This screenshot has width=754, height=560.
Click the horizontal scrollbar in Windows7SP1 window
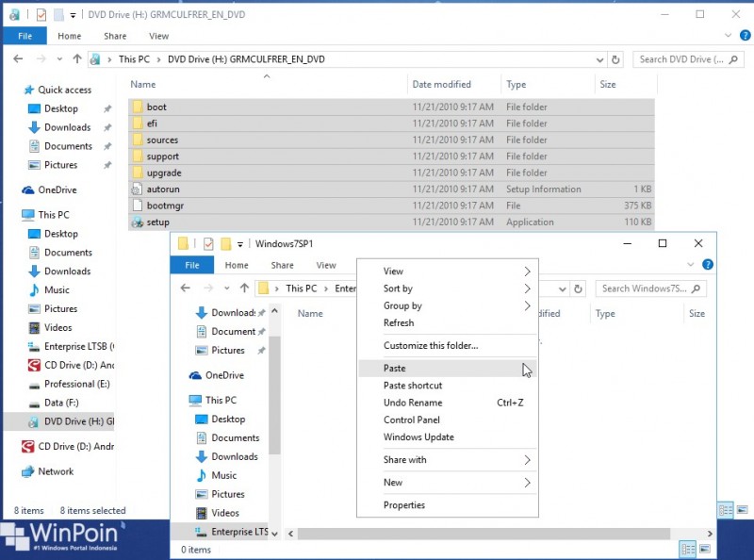[484, 534]
